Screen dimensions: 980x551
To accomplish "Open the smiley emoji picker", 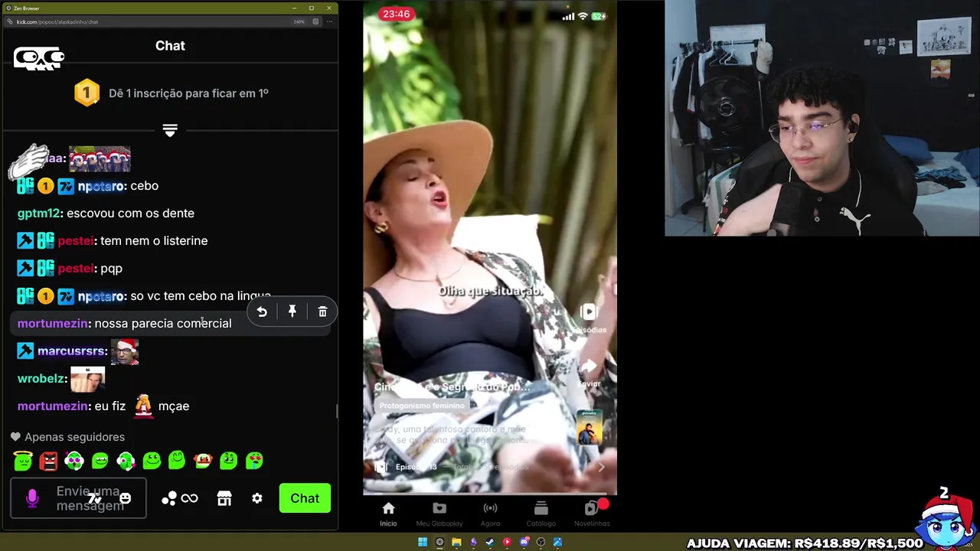I will click(x=126, y=498).
